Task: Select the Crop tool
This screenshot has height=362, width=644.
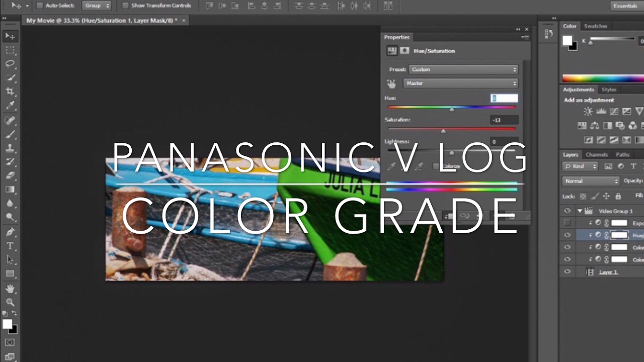Action: point(10,92)
